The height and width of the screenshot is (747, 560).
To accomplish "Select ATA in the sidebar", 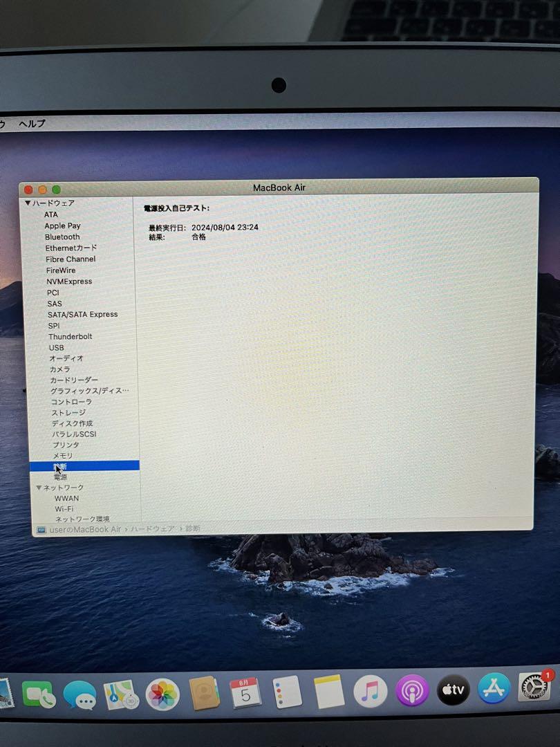I will click(x=51, y=214).
